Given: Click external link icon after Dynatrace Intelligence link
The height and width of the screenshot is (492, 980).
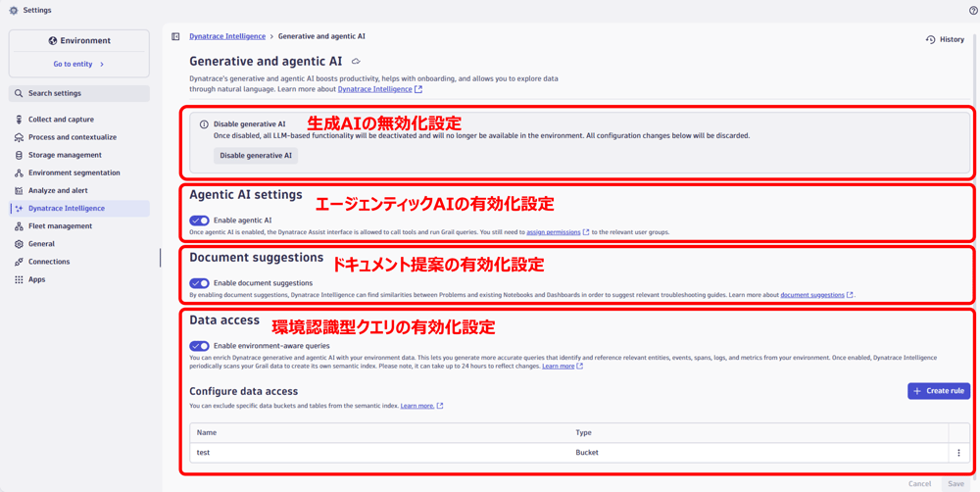Looking at the screenshot, I should 418,89.
